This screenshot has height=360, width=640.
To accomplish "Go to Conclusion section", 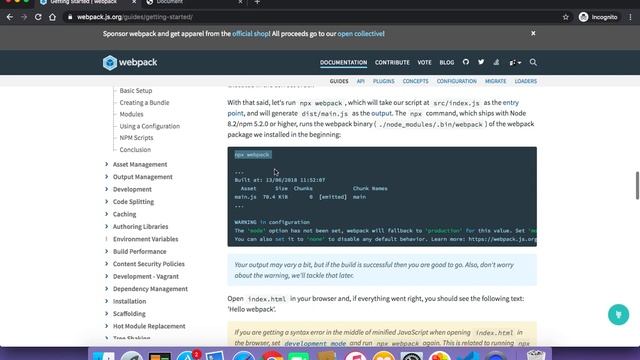I will pos(135,149).
